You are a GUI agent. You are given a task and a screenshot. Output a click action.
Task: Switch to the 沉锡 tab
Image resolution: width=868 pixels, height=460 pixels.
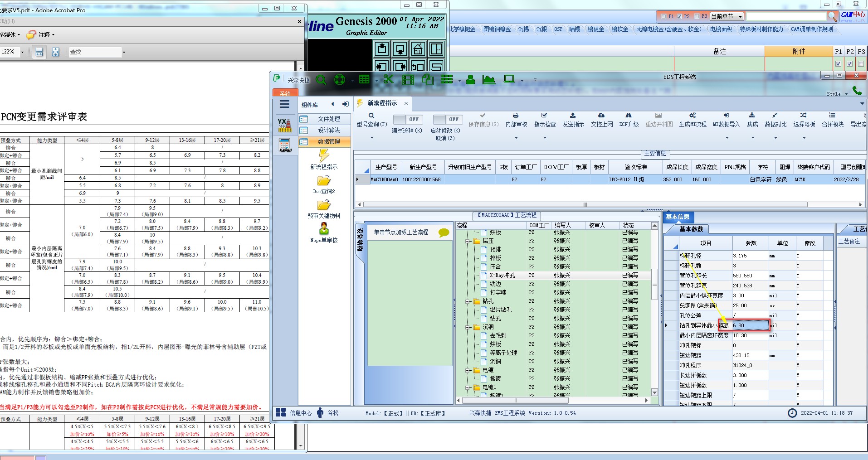click(523, 29)
